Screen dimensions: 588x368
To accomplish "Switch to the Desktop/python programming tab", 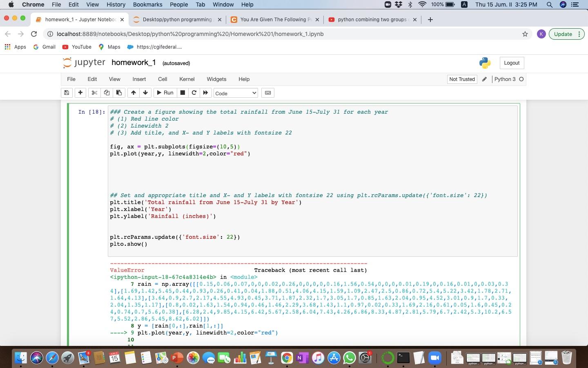I will tap(177, 20).
